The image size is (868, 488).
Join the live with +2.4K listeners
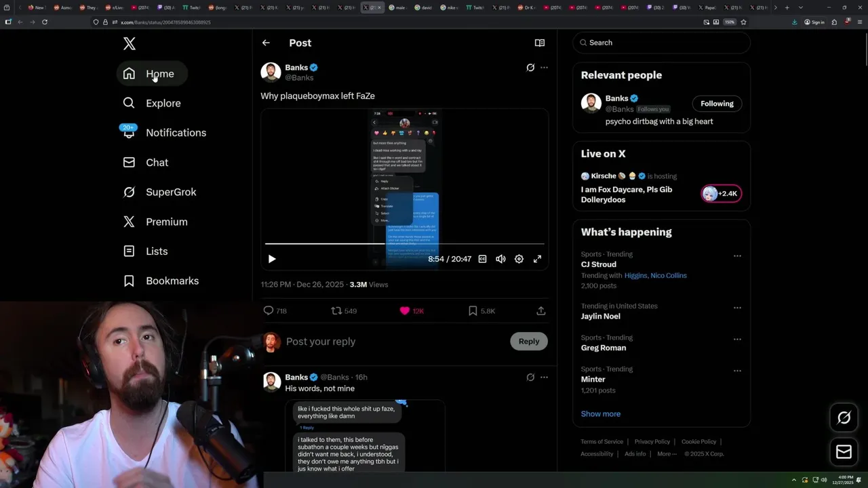(x=721, y=194)
